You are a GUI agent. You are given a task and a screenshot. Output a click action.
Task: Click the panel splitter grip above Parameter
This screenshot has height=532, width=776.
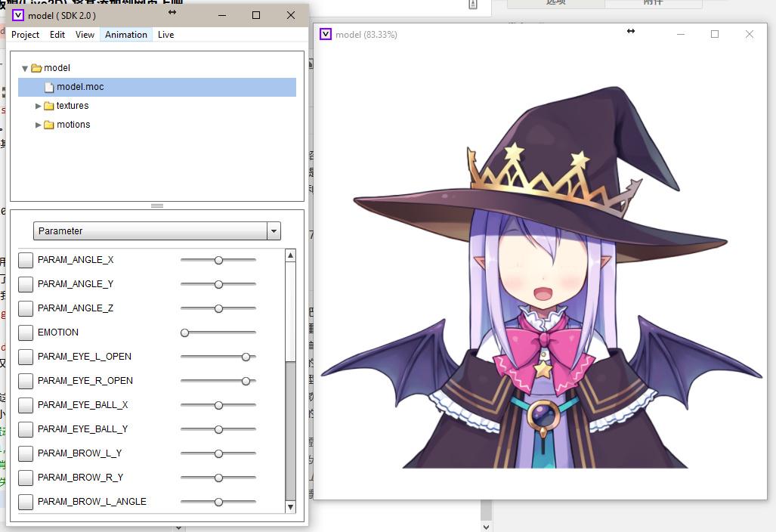[157, 206]
